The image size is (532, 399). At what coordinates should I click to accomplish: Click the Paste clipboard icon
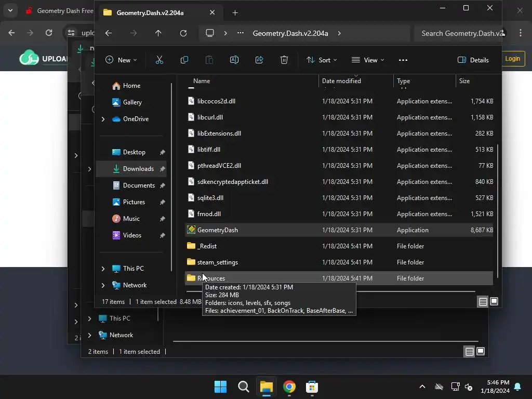click(209, 60)
